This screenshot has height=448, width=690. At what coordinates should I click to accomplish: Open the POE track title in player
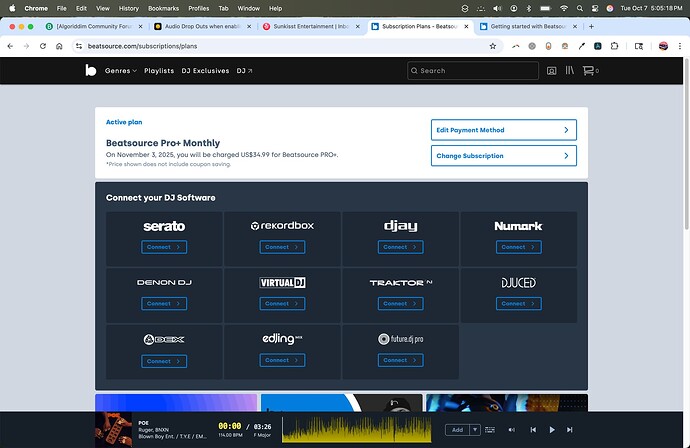pos(143,423)
